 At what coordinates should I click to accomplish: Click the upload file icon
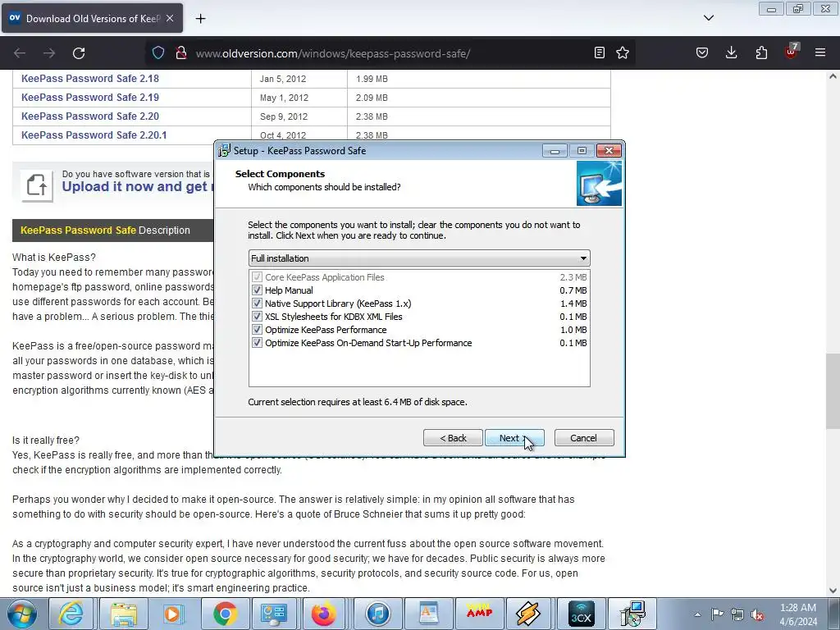point(37,185)
